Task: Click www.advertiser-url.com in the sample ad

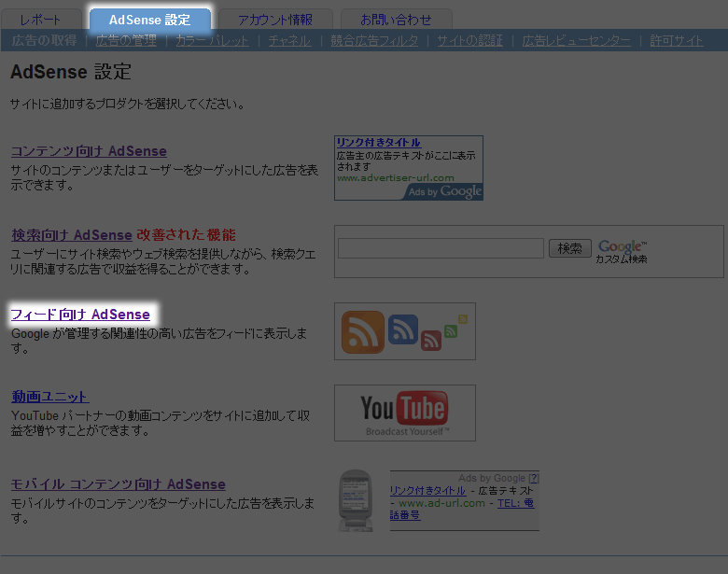Action: tap(396, 178)
